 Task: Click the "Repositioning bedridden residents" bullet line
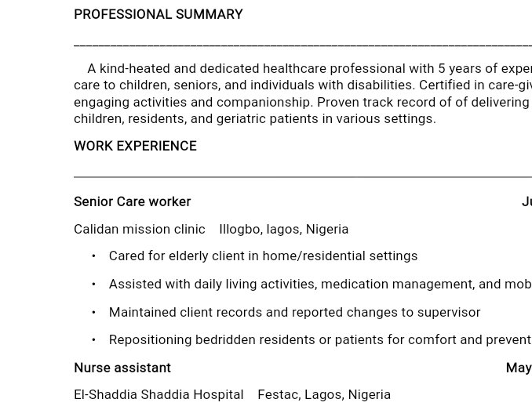[x=314, y=339]
